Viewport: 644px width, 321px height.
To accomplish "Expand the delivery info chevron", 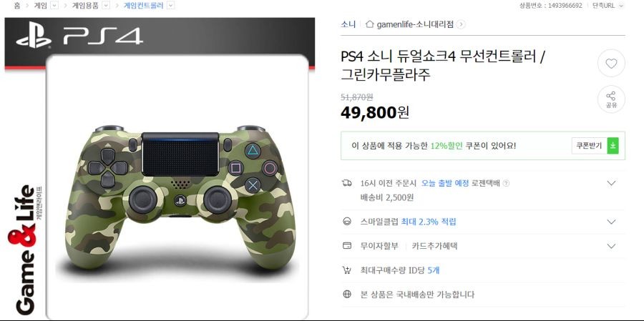I will [x=612, y=183].
